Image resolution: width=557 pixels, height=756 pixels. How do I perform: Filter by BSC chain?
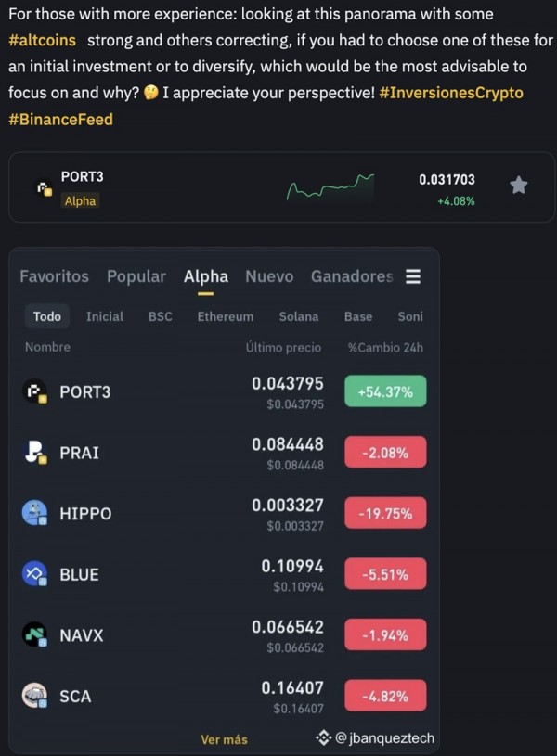[160, 316]
